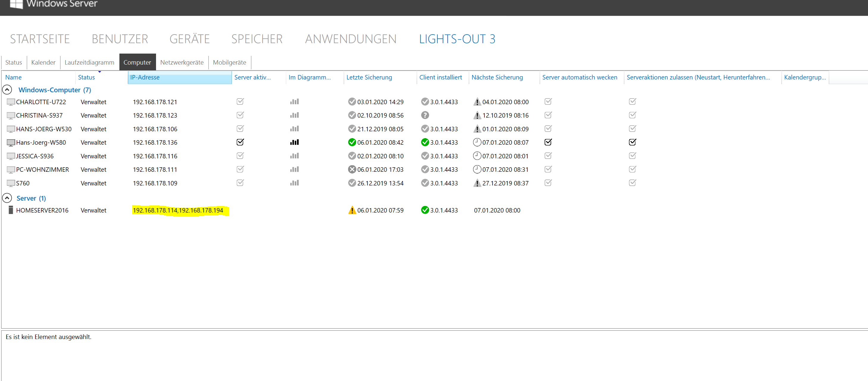Sort by Nächste Sicherung column header
Screen dimensions: 868x381
point(504,77)
